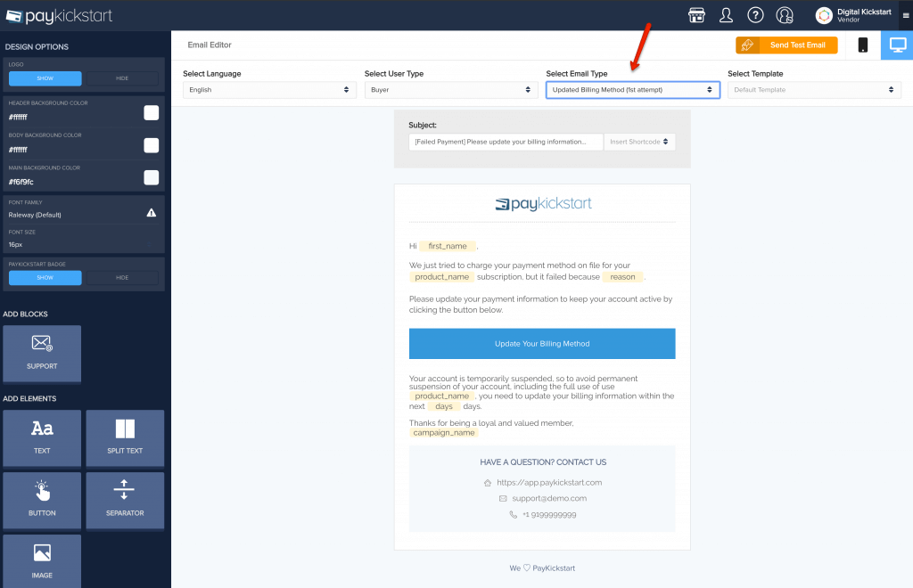Click the home icon in contact block
Screen dimensions: 913x588
[x=488, y=483]
